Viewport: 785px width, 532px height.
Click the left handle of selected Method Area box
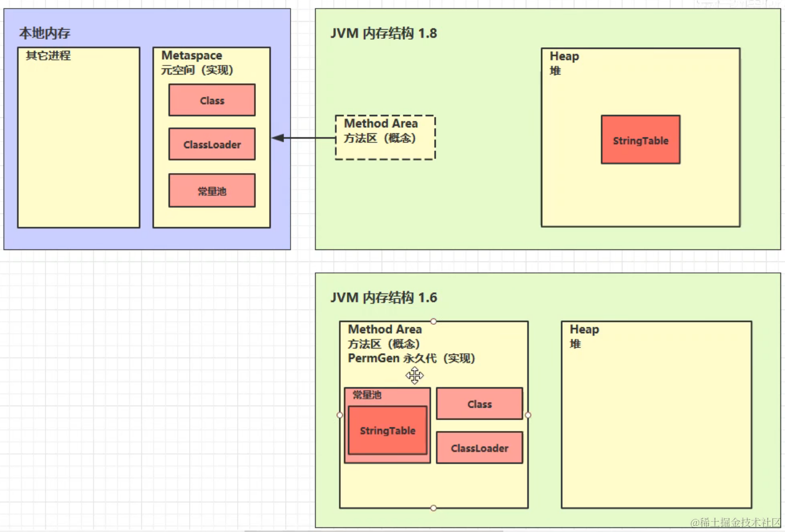click(340, 415)
